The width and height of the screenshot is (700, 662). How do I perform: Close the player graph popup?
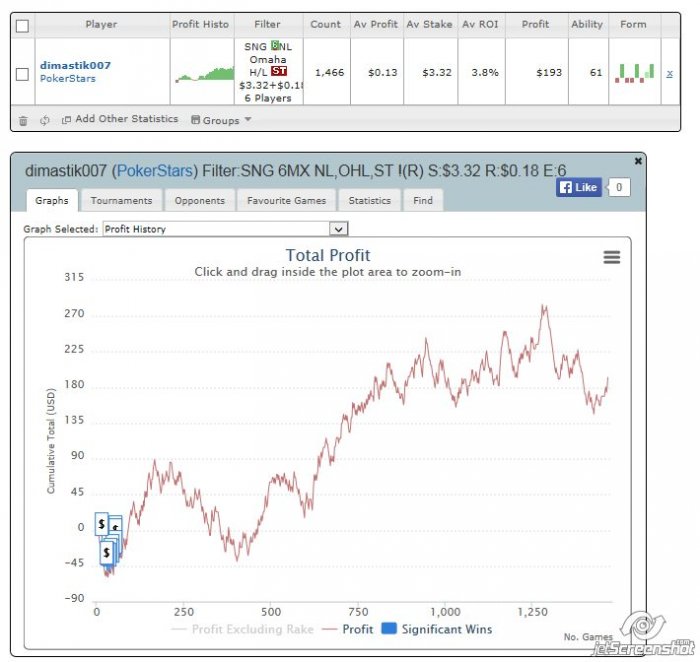tap(638, 161)
